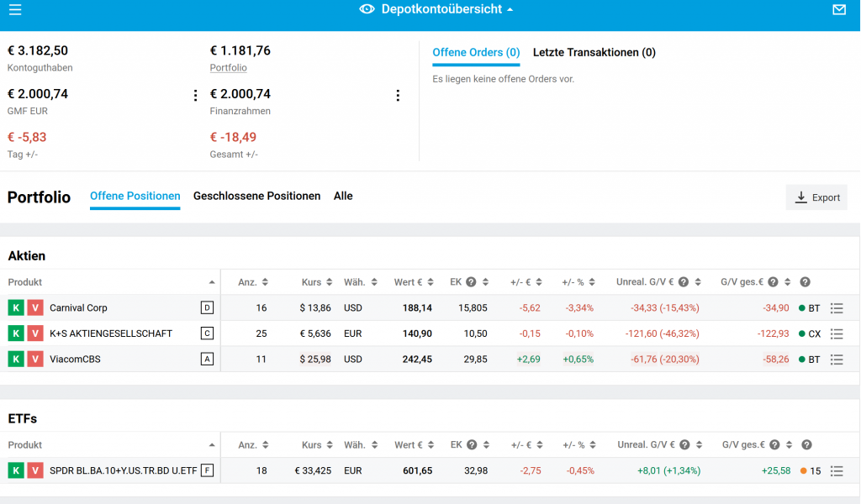Expand the Depotkontoübersicht dropdown
Image resolution: width=861 pixels, height=504 pixels.
tap(510, 10)
